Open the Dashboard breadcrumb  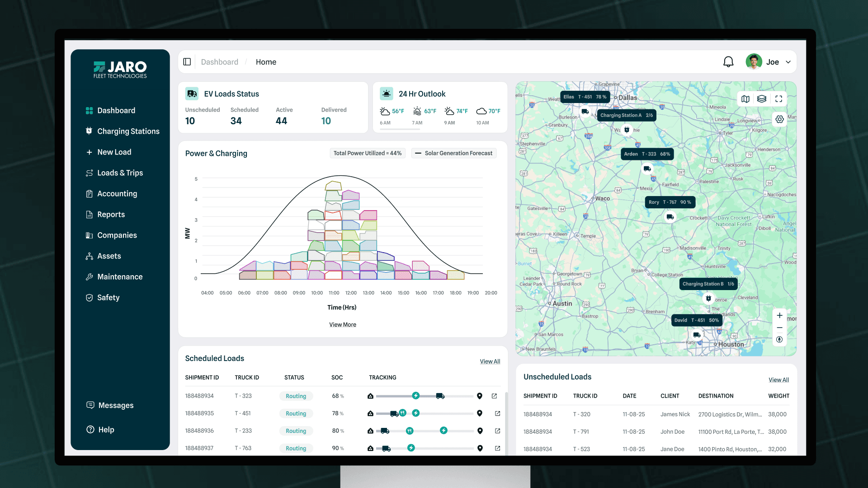219,62
